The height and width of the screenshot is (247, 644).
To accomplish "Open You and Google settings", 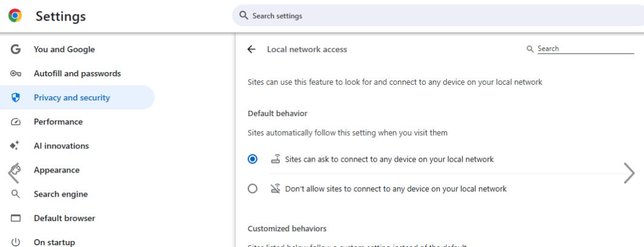I will pos(64,50).
